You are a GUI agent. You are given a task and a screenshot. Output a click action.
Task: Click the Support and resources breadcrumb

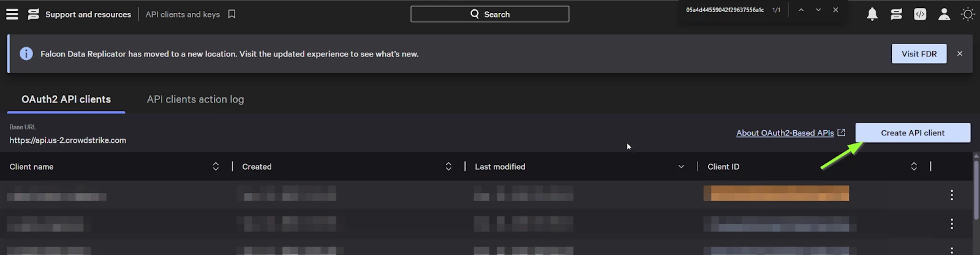(x=88, y=14)
